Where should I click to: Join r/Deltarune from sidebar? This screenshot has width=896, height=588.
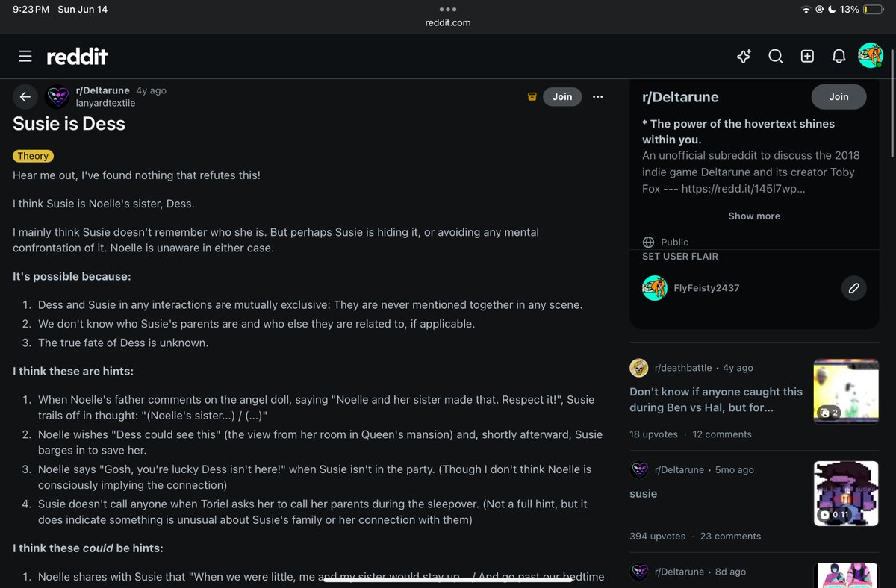pyautogui.click(x=839, y=96)
